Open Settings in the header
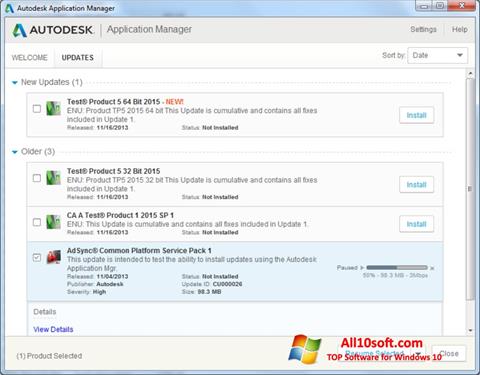The width and height of the screenshot is (480, 375). point(423,29)
